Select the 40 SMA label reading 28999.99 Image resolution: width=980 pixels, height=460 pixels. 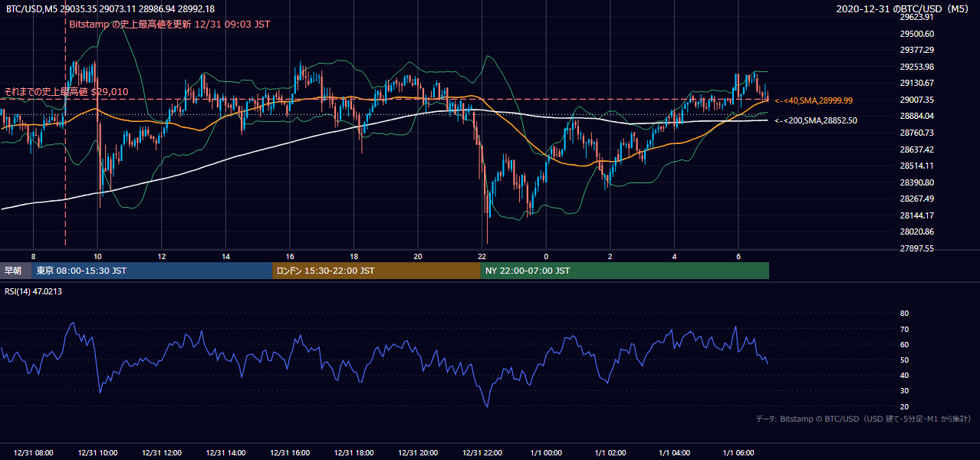(814, 100)
